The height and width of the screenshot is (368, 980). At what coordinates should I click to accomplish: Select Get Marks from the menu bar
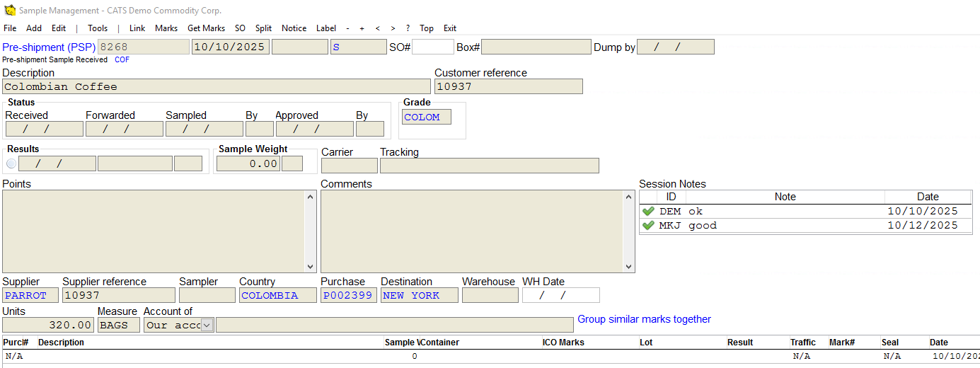click(206, 28)
